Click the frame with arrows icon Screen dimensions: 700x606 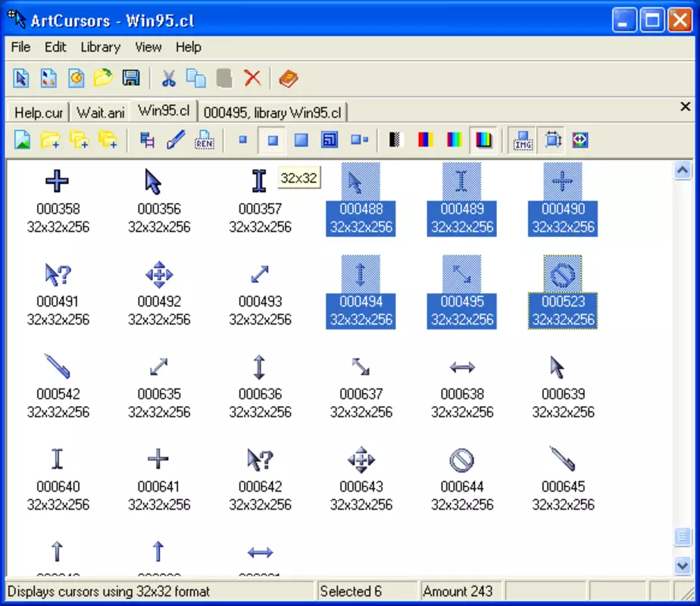pyautogui.click(x=553, y=140)
